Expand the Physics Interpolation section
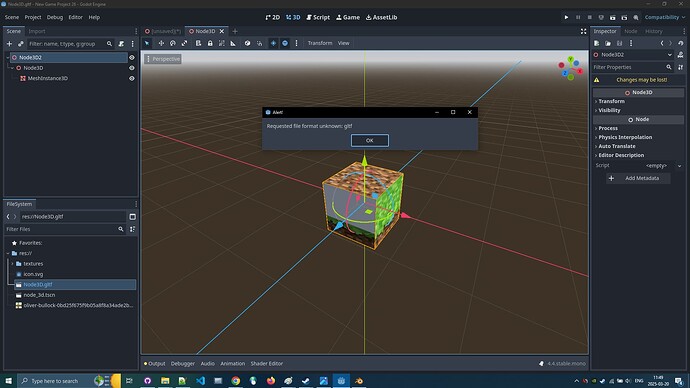 (x=624, y=137)
